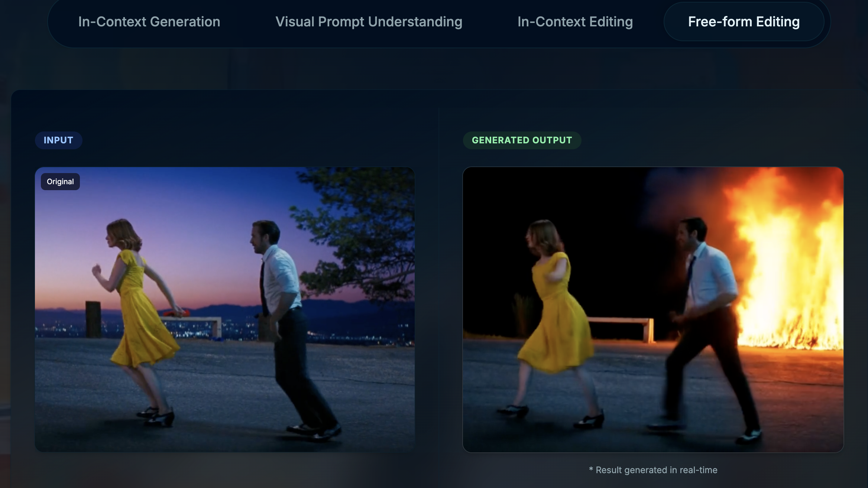Click the 'Result generated in real-time' note
Viewport: 868px width, 488px height.
click(653, 470)
